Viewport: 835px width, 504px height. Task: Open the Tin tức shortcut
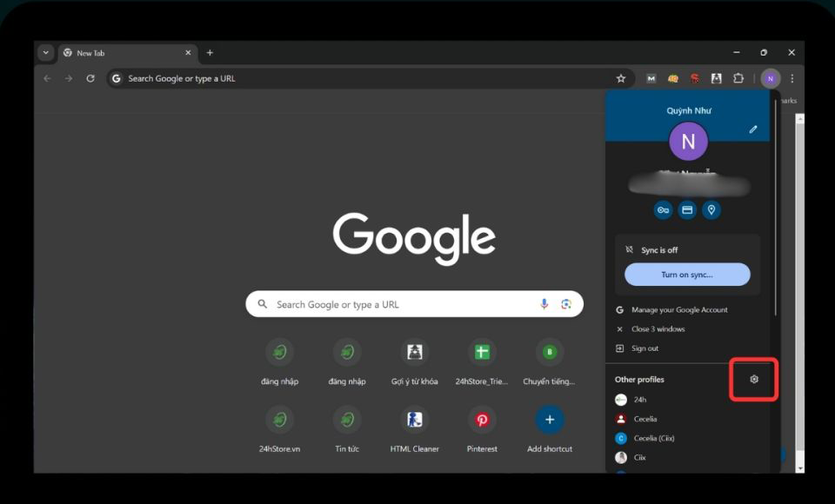pyautogui.click(x=347, y=429)
